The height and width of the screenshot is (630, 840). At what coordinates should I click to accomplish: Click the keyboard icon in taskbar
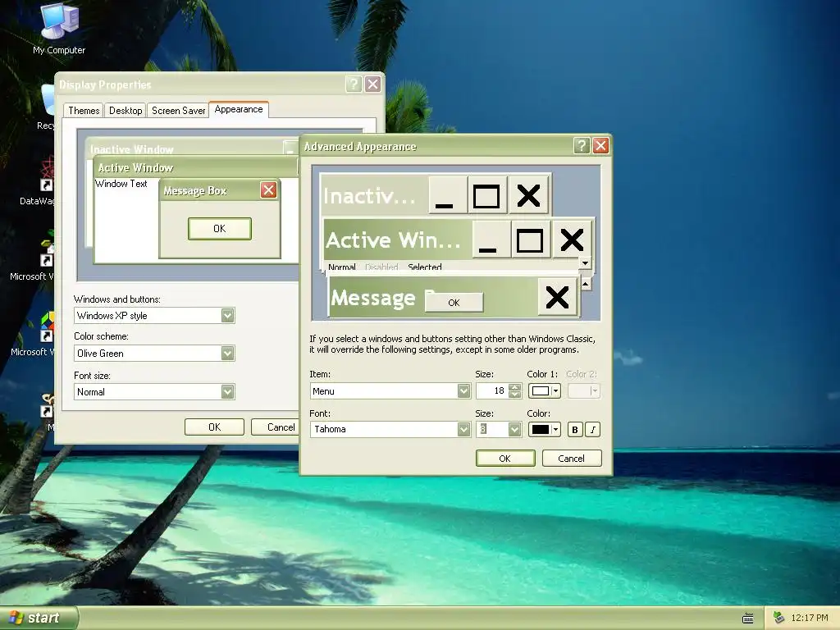(748, 619)
